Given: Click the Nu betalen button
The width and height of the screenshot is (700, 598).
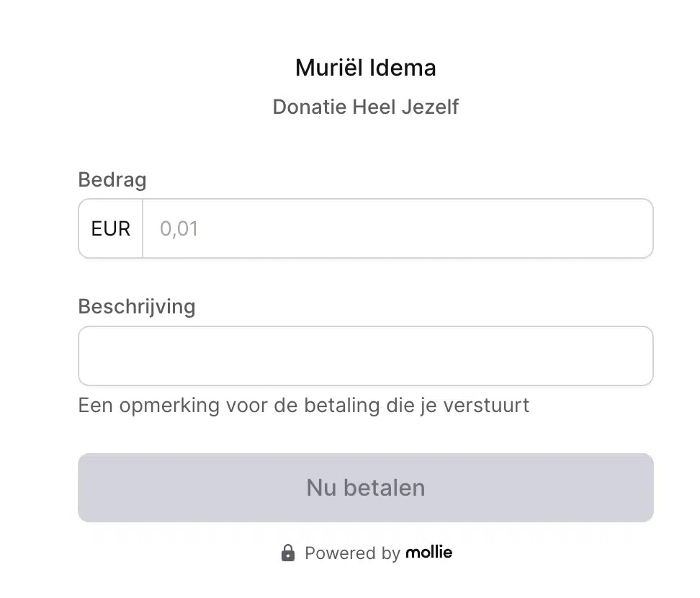Looking at the screenshot, I should (x=366, y=488).
